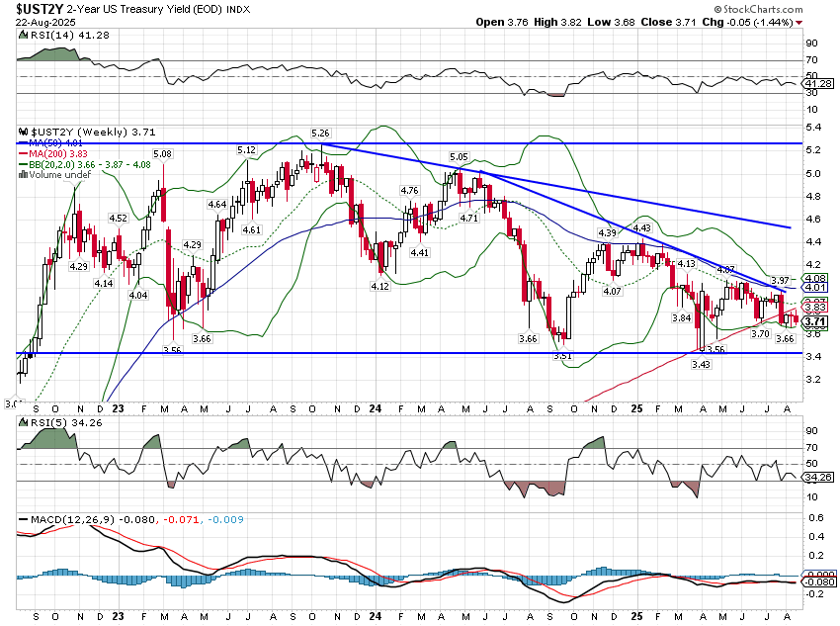Click the 5.05 high price label

click(459, 156)
